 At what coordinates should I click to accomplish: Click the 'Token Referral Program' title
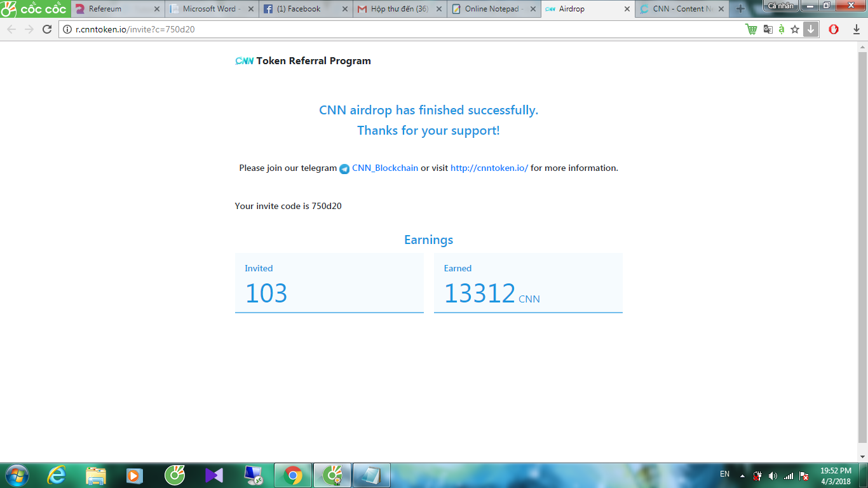coord(313,61)
